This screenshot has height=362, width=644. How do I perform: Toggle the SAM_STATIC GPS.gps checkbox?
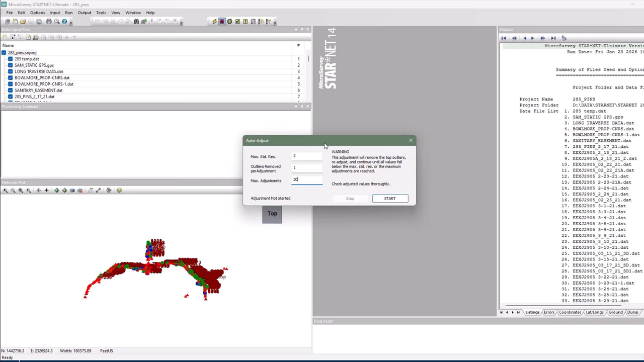tap(10, 65)
